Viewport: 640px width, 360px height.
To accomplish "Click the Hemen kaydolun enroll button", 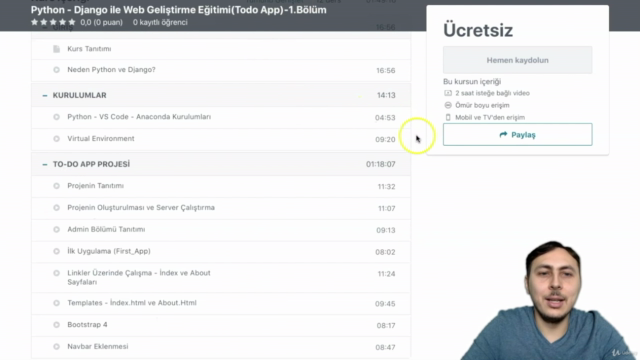I will tap(518, 60).
